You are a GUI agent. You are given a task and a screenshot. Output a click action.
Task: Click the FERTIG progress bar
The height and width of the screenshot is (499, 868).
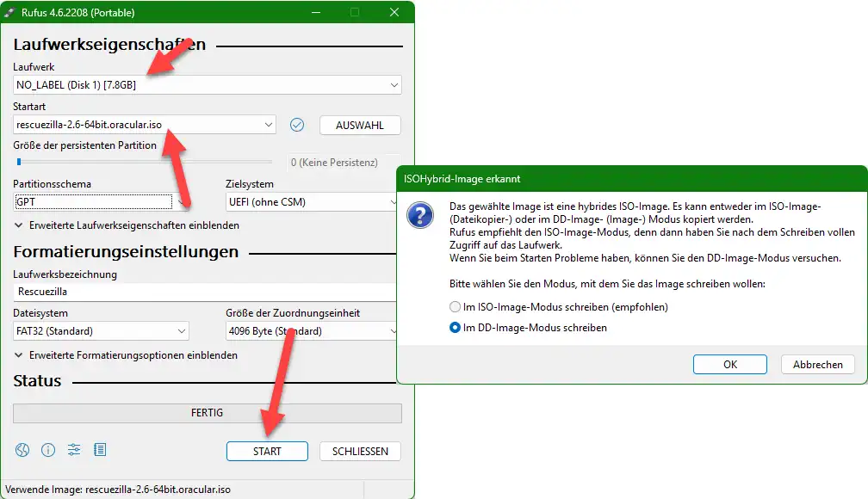pyautogui.click(x=207, y=413)
